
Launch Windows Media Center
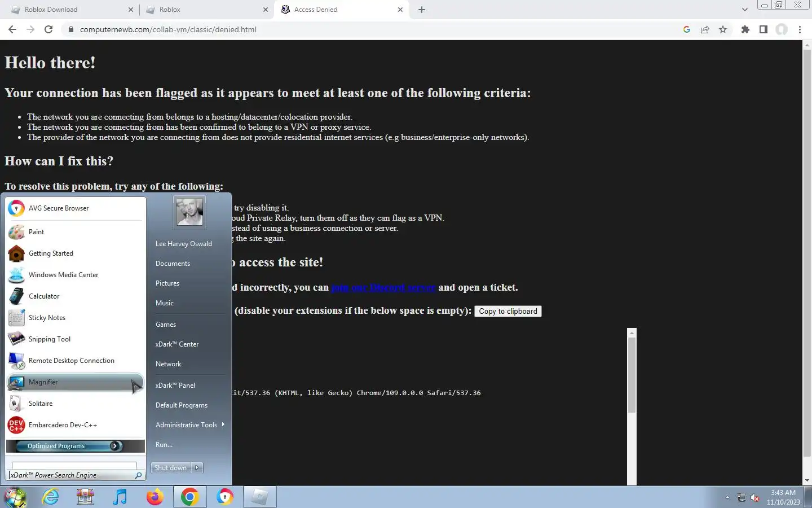point(76,275)
